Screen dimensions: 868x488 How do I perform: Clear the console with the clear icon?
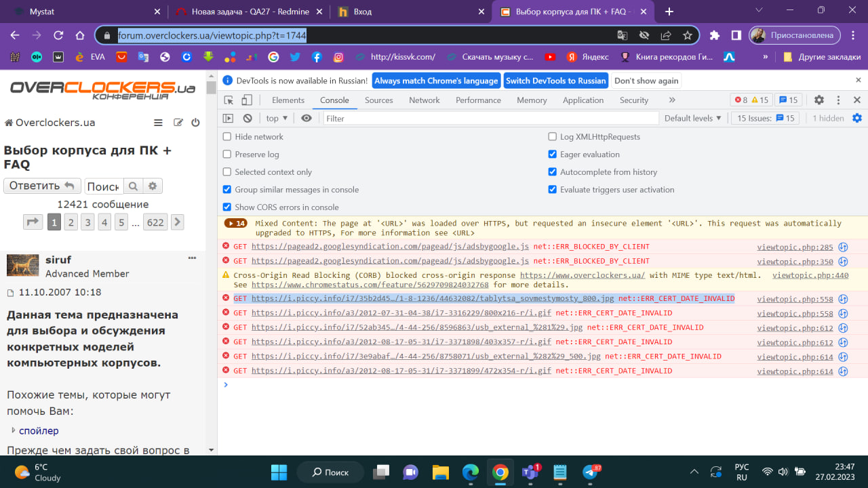click(x=248, y=118)
